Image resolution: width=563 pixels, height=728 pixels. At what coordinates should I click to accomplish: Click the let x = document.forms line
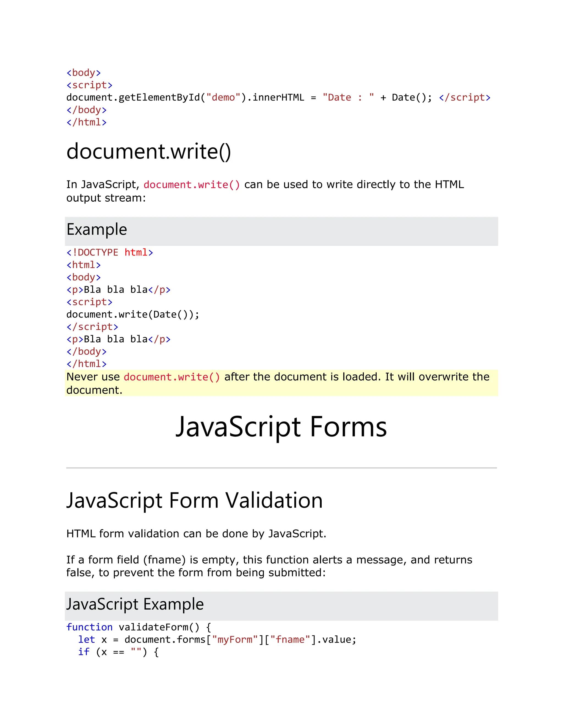coord(217,639)
